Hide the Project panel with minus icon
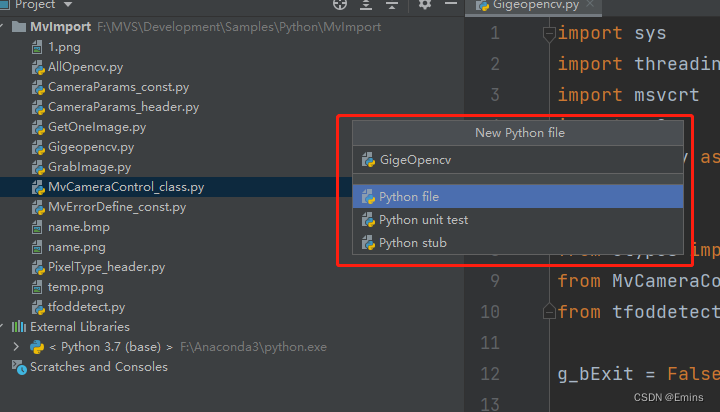This screenshot has height=412, width=720. pyautogui.click(x=451, y=4)
